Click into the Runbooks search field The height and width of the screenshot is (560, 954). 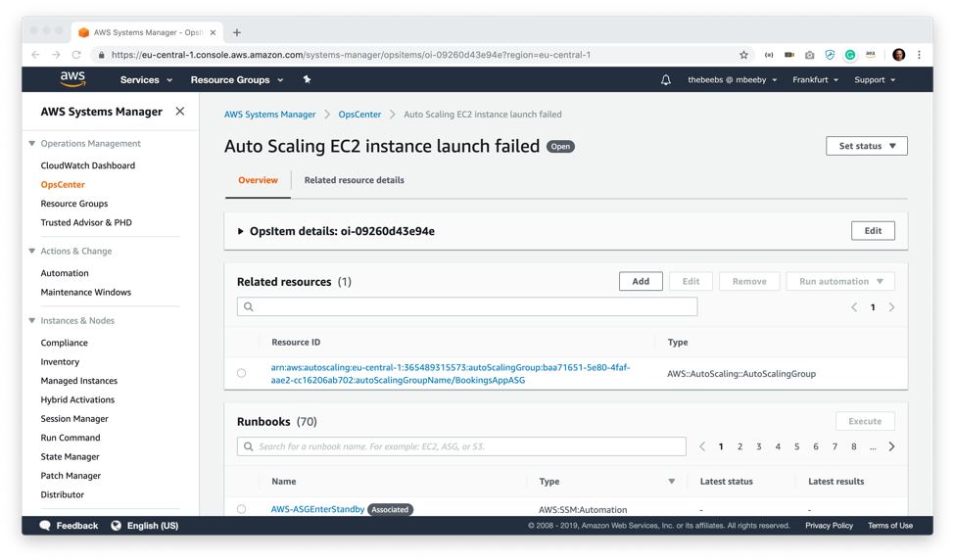tap(461, 446)
